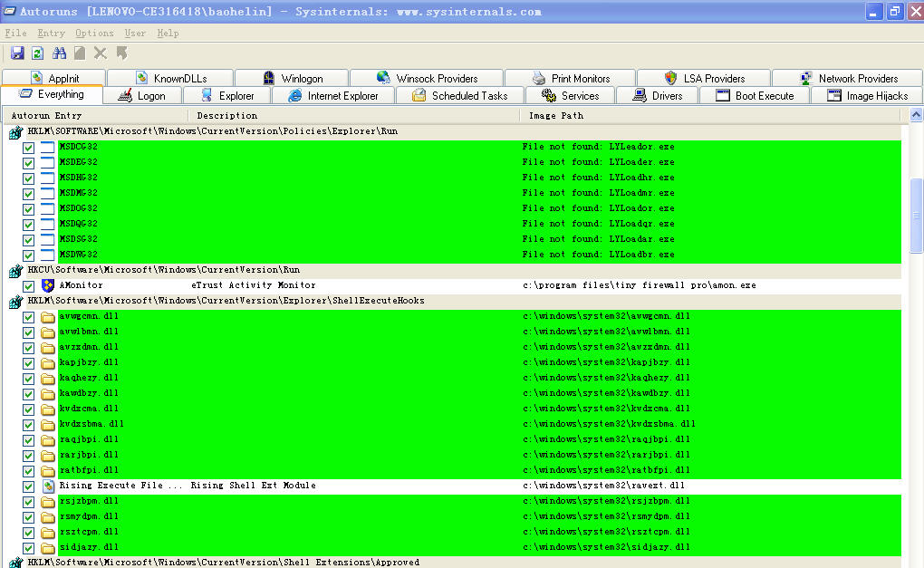
Task: Click the Description column header
Action: tap(226, 115)
